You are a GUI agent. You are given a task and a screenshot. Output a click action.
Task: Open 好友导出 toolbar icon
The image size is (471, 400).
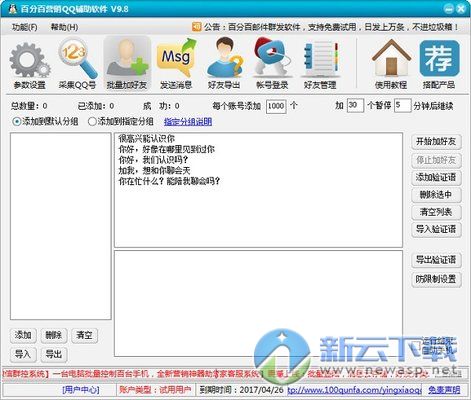pyautogui.click(x=224, y=64)
